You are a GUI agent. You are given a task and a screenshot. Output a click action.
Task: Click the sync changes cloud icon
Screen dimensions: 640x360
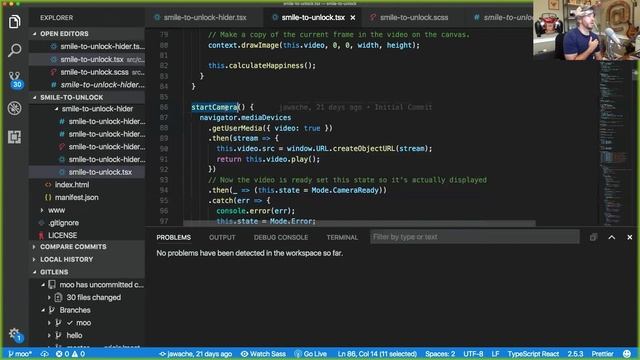pyautogui.click(x=44, y=354)
